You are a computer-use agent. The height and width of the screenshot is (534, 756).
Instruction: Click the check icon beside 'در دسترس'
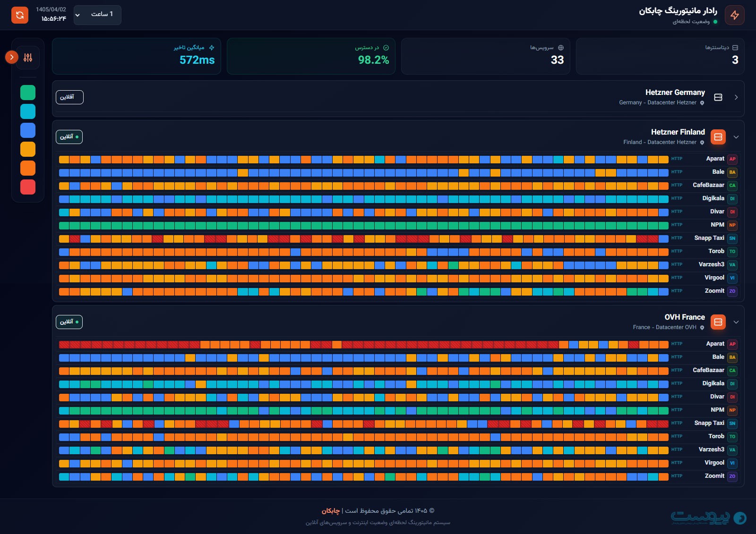click(386, 48)
